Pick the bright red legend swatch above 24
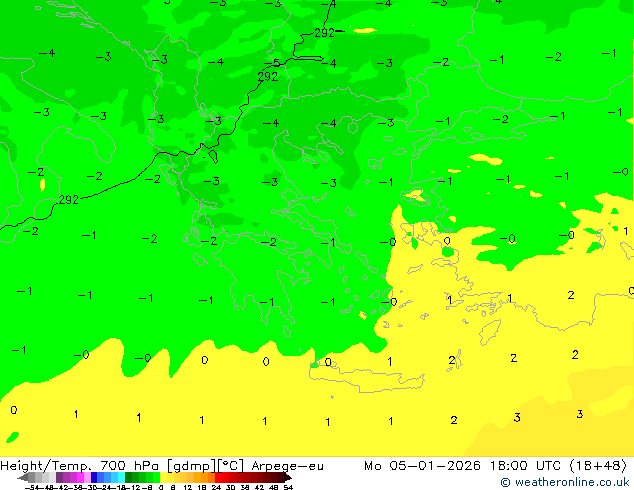 [218, 477]
